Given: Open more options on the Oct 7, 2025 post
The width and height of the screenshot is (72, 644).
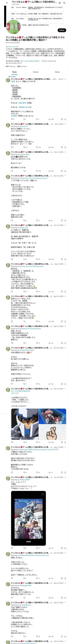Looking at the screenshot, I should click(x=65, y=124).
